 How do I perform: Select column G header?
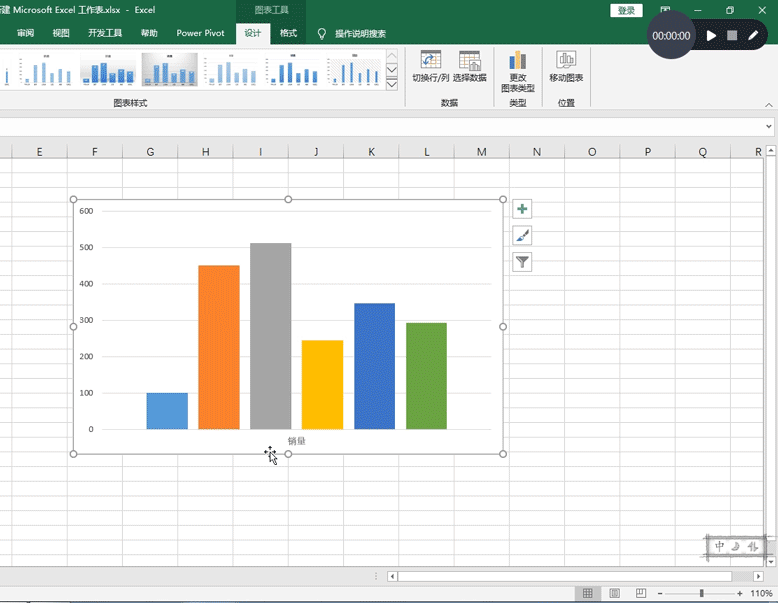click(150, 152)
